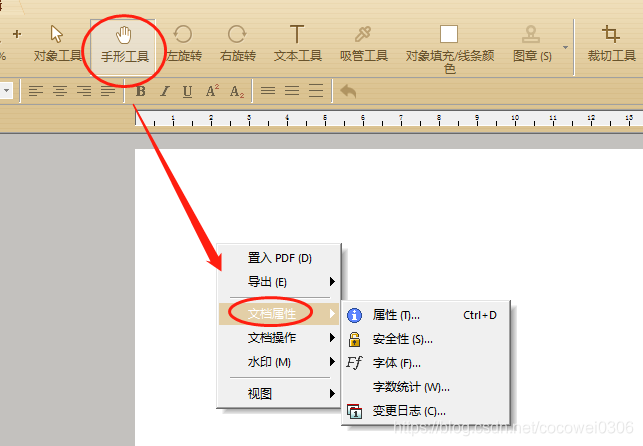Screen dimensions: 643x446
Task: Open the 导出 (E) submenu
Action: (x=280, y=282)
